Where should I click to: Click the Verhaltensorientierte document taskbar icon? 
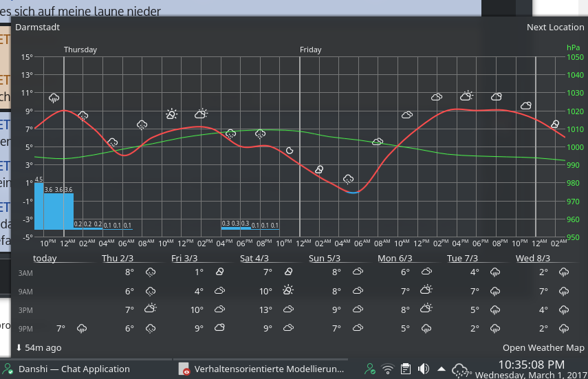click(x=184, y=369)
